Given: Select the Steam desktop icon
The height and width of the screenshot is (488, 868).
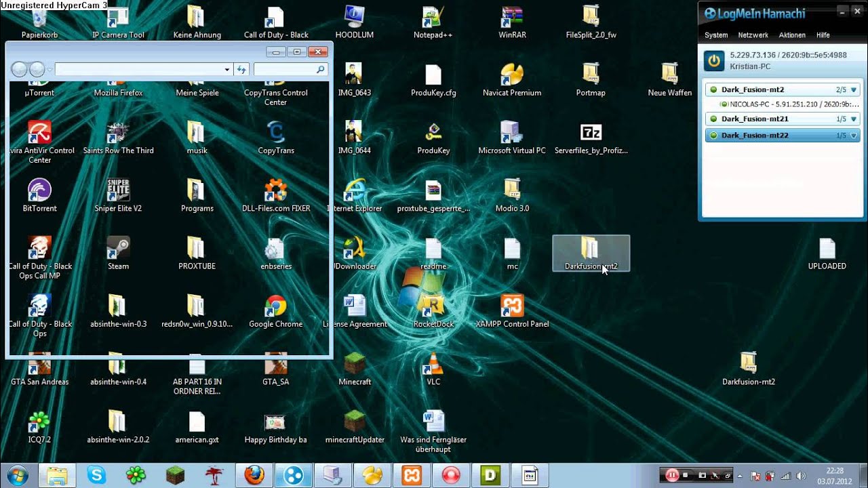Looking at the screenshot, I should coord(118,253).
